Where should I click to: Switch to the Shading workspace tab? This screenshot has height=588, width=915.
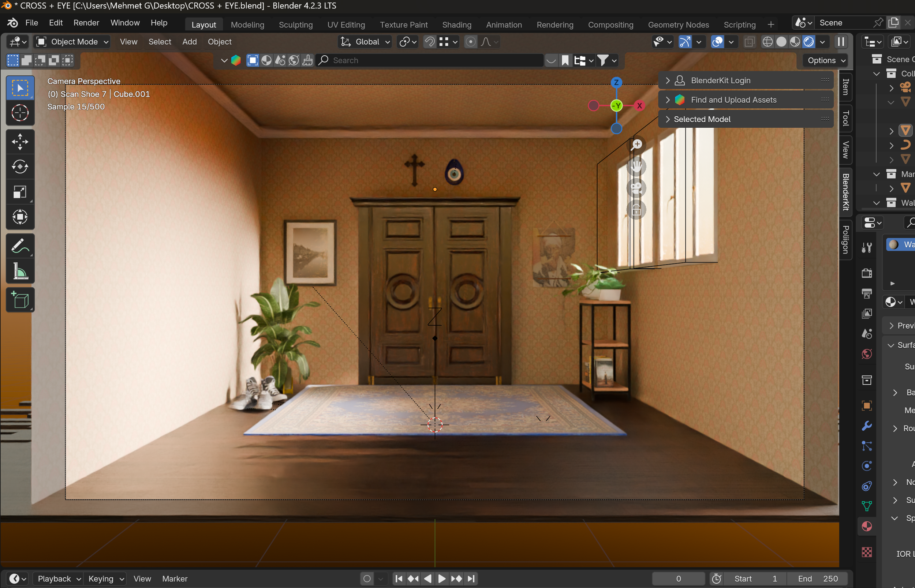coord(456,25)
